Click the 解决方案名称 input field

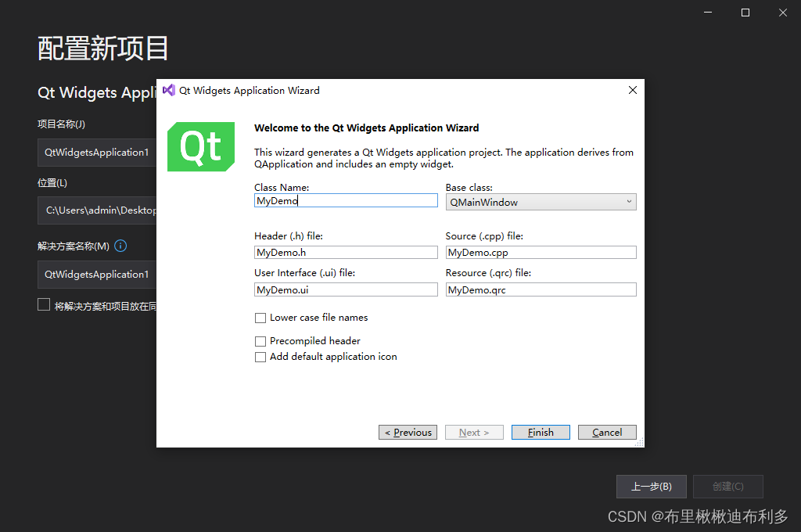pyautogui.click(x=97, y=275)
